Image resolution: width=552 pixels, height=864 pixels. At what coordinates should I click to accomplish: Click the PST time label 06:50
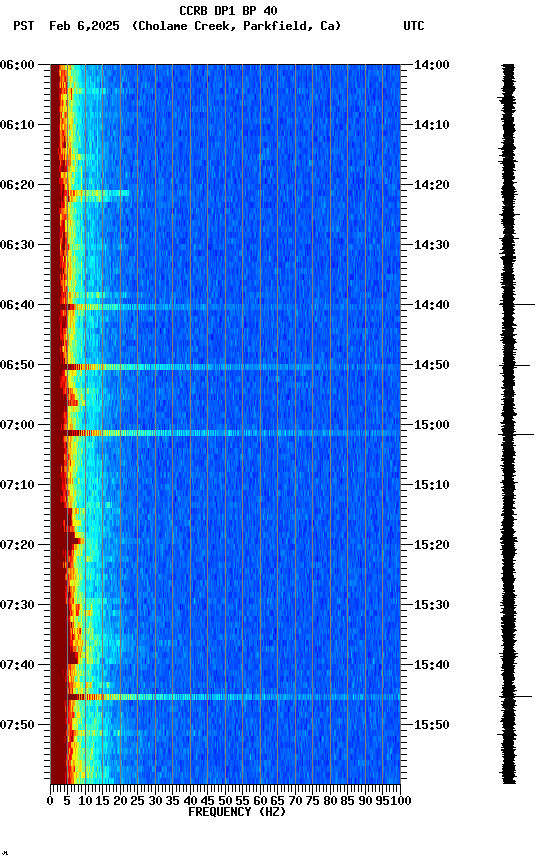(17, 365)
